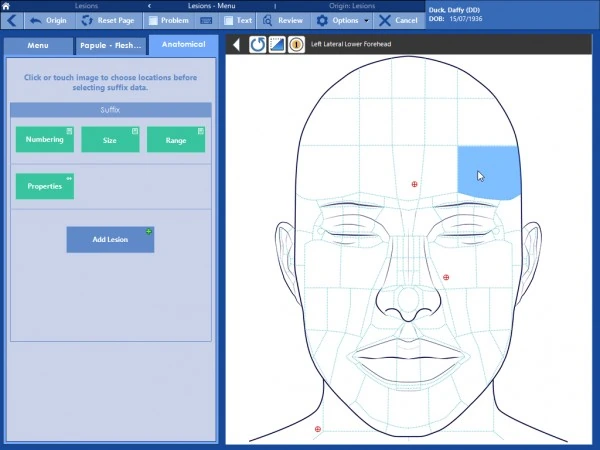This screenshot has width=600, height=450.
Task: Go back with the left arrow button
Action: click(12, 20)
